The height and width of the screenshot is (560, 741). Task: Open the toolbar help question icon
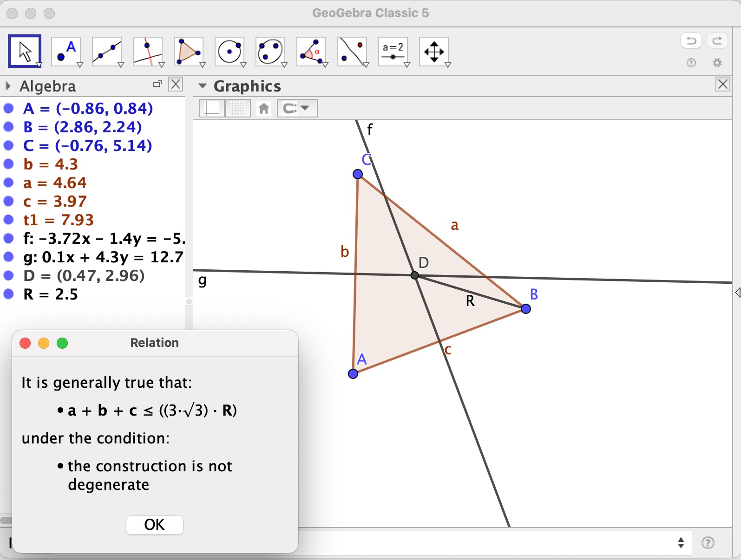tap(691, 63)
